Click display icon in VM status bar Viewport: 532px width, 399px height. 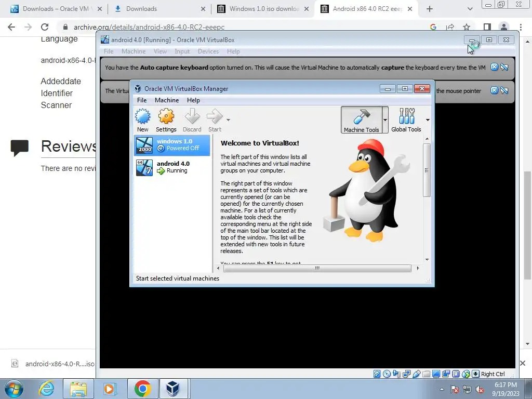[436, 374]
